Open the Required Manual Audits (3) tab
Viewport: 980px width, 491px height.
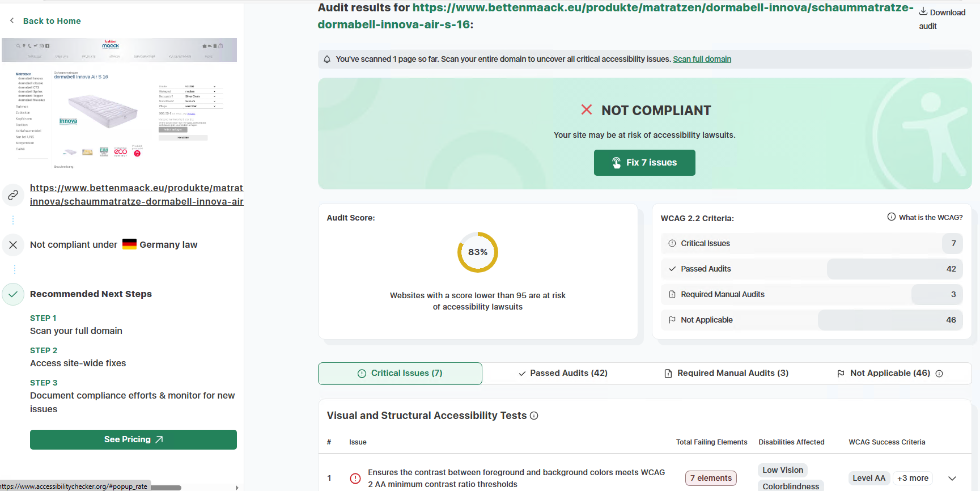tap(726, 374)
